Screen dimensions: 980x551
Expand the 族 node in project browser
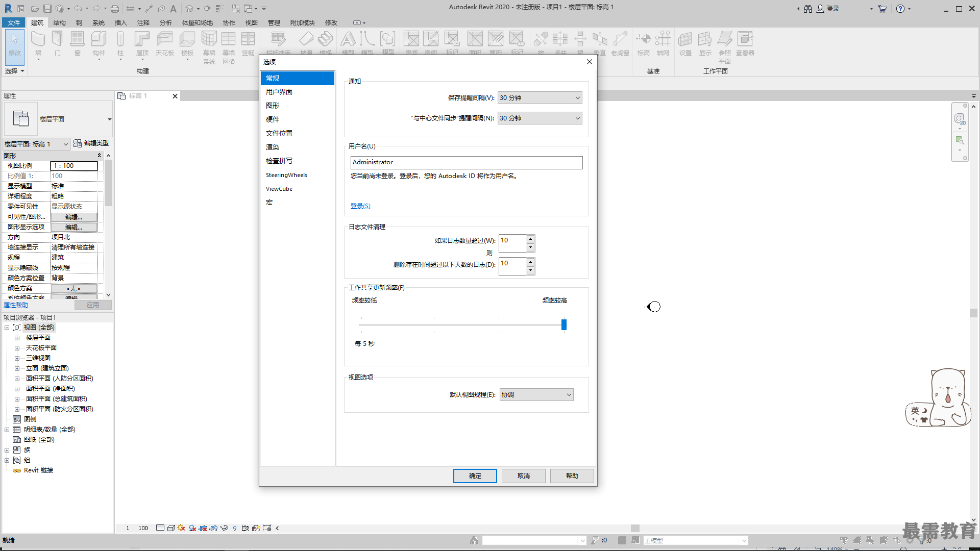click(7, 450)
